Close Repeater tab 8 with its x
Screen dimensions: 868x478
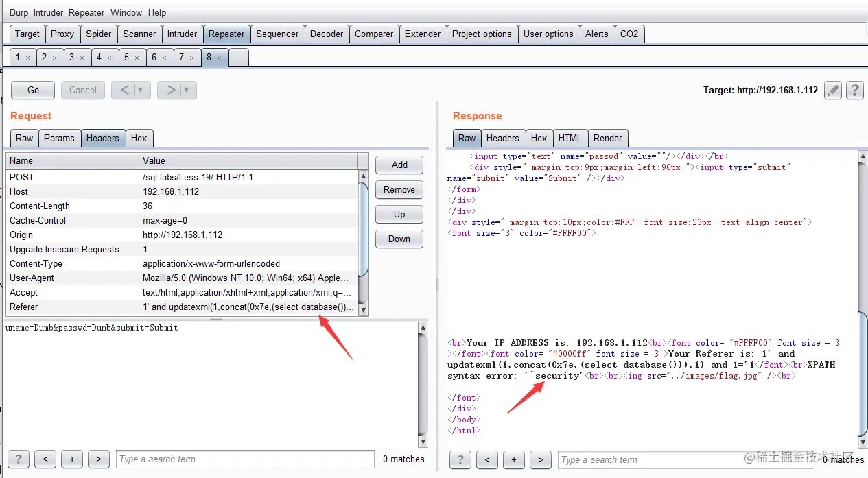click(220, 58)
